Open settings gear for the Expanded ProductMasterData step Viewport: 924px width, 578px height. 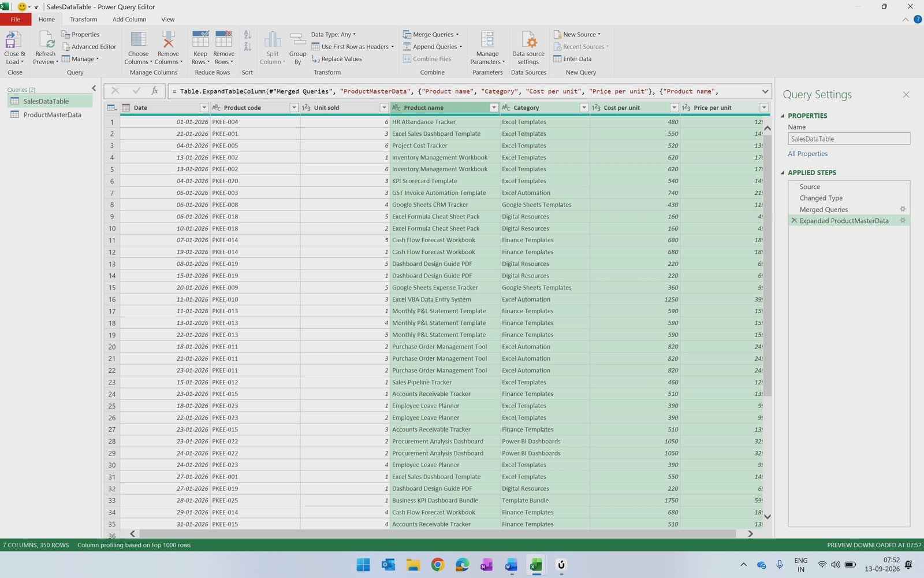(x=903, y=221)
